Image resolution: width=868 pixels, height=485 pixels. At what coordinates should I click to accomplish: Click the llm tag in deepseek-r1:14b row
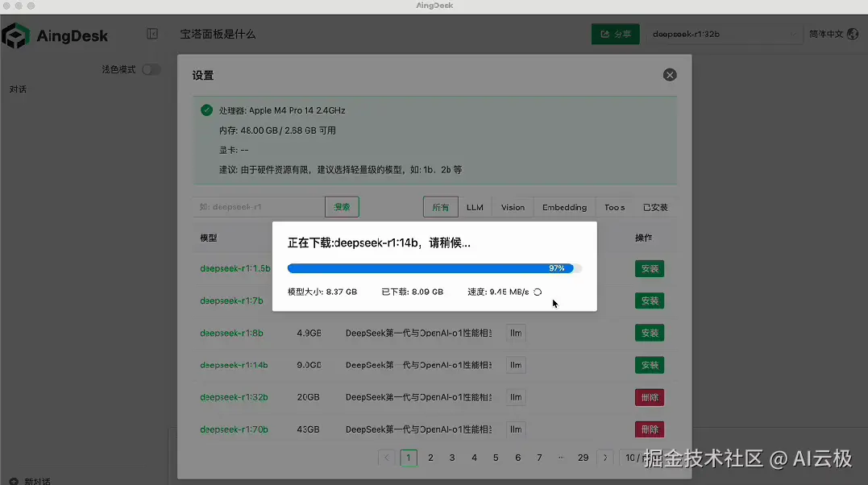pyautogui.click(x=516, y=365)
